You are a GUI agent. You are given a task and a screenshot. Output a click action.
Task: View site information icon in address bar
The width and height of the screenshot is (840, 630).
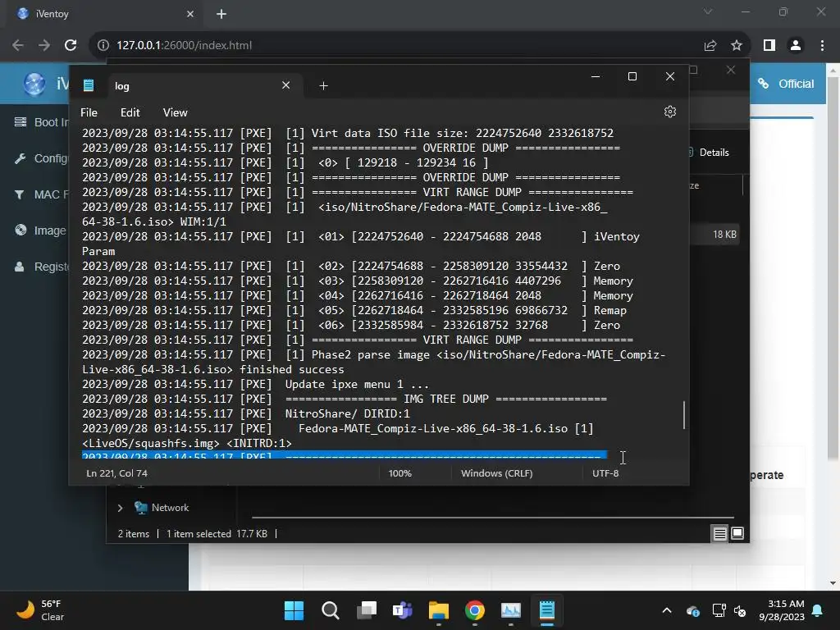[x=103, y=46]
